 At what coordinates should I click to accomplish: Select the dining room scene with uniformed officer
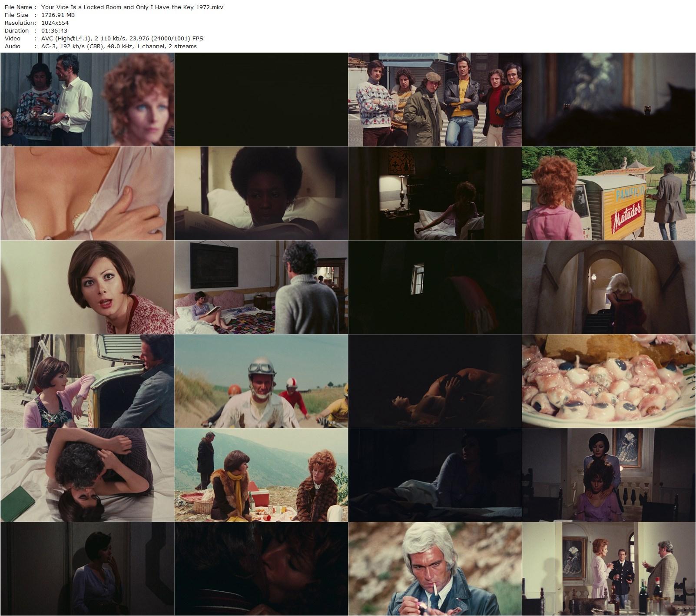point(609,569)
